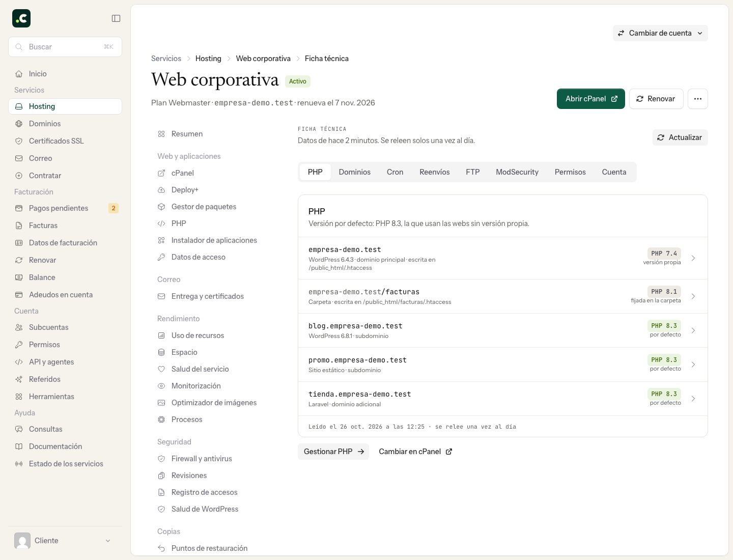Image resolution: width=733 pixels, height=560 pixels.
Task: Switch to the Cron tab
Action: tap(395, 172)
